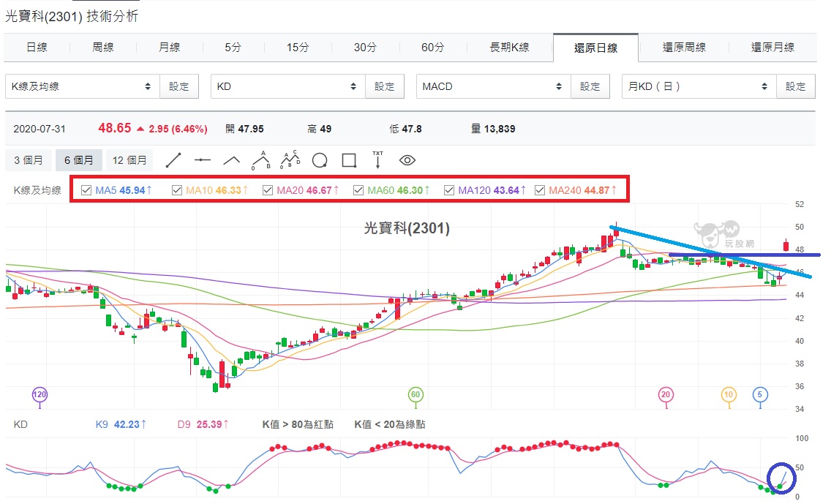This screenshot has height=504, width=831.
Task: Click 設定 button next to K線及均線
Action: coord(179,86)
